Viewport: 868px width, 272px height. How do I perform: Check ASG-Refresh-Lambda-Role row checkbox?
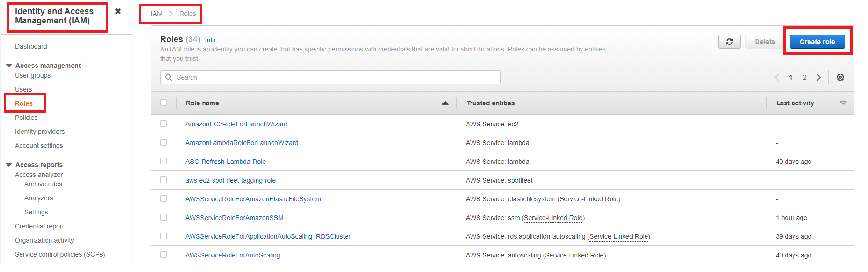click(163, 161)
